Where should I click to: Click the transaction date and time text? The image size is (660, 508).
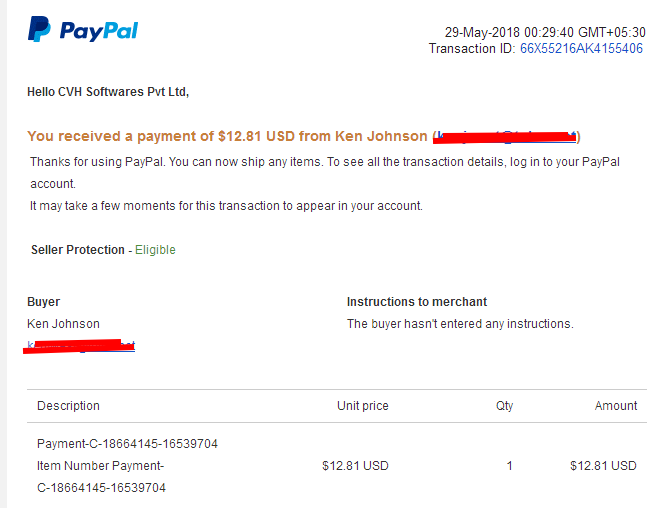pyautogui.click(x=545, y=32)
